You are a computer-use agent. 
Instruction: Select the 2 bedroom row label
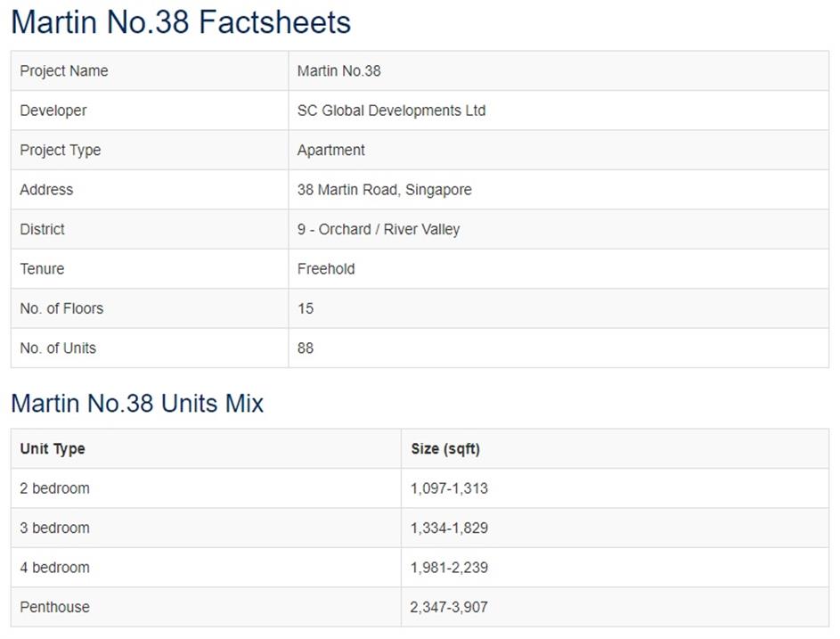pyautogui.click(x=54, y=488)
